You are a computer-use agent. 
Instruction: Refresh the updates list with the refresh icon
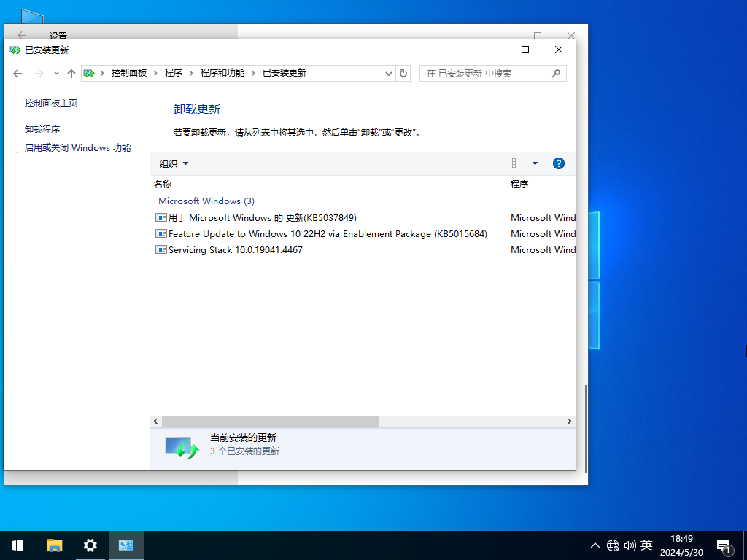click(403, 73)
